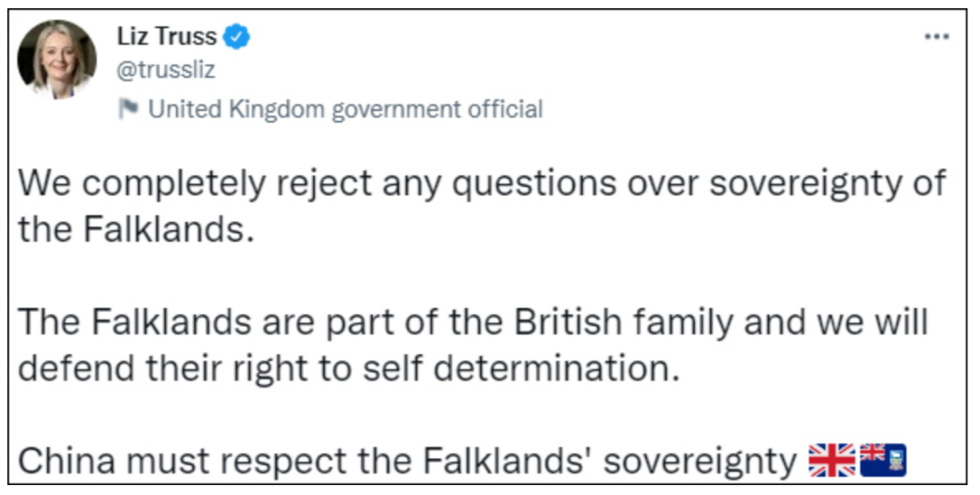Click the grey government official flag icon

pos(128,109)
